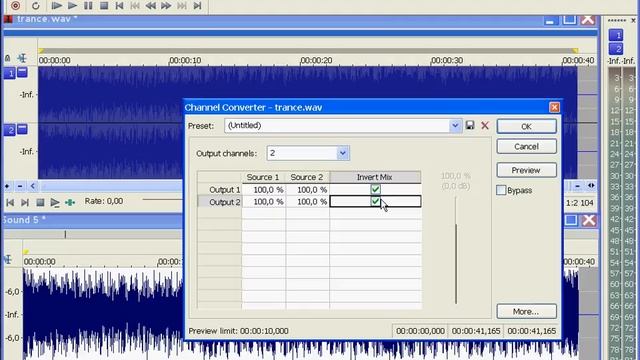Collapse channel 1 with its minus button
This screenshot has width=640, height=360.
coord(22,72)
